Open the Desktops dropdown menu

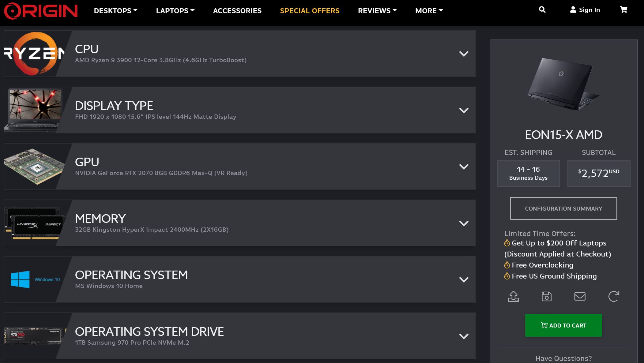[116, 11]
